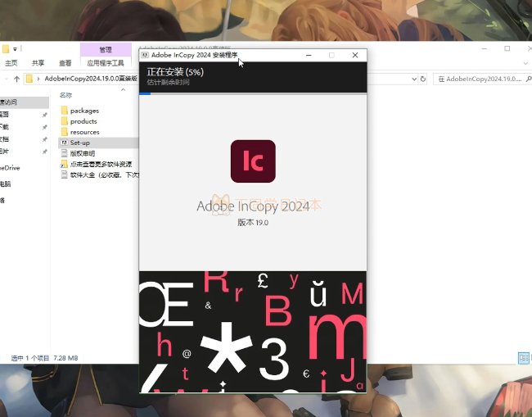The width and height of the screenshot is (532, 417).
Task: Select the 版权申明 text file
Action: [x=82, y=153]
